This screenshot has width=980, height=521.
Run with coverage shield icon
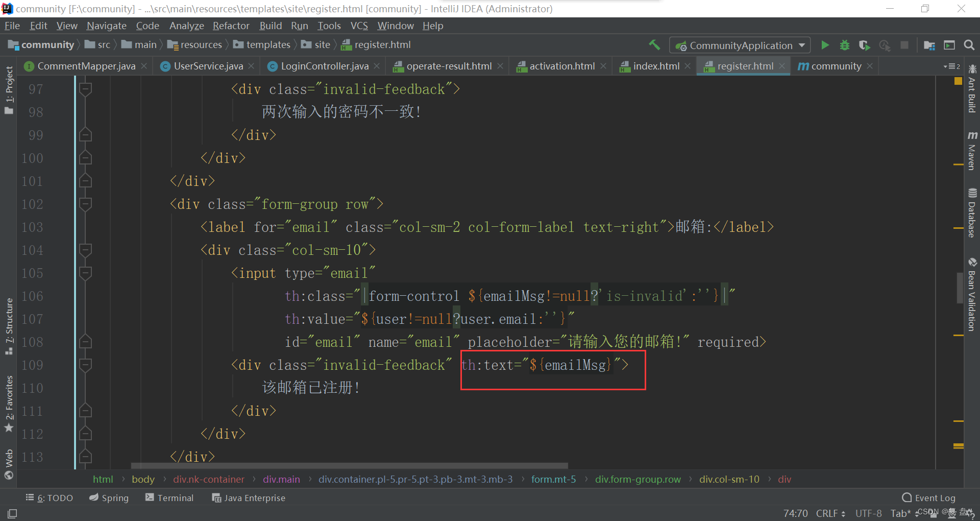click(x=864, y=45)
